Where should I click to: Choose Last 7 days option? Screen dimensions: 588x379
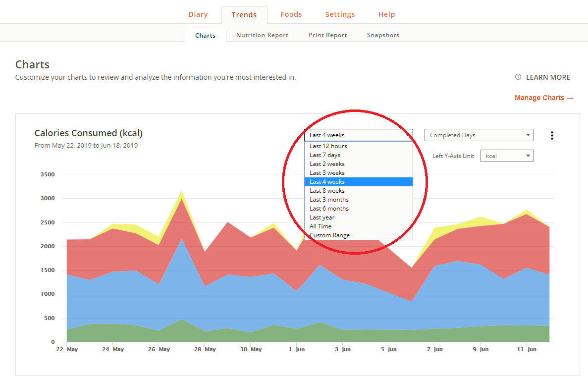(x=359, y=155)
